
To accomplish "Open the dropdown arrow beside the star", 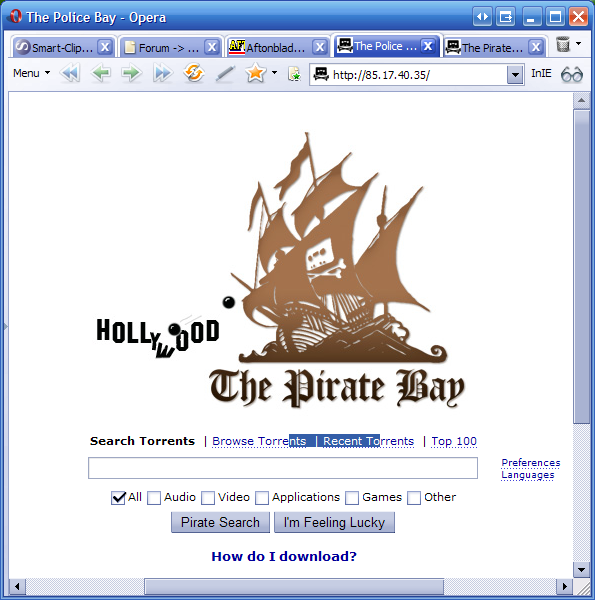I will [274, 72].
